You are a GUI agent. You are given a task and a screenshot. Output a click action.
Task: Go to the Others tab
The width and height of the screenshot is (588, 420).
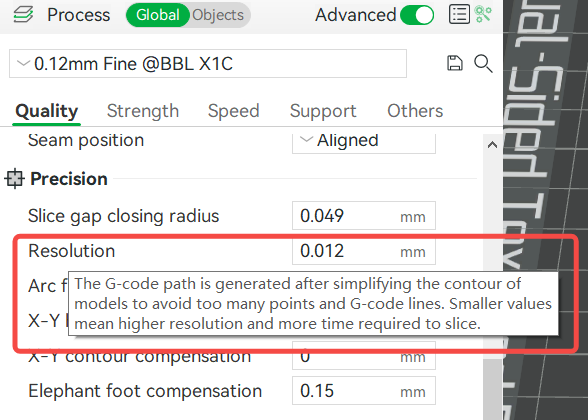point(415,111)
